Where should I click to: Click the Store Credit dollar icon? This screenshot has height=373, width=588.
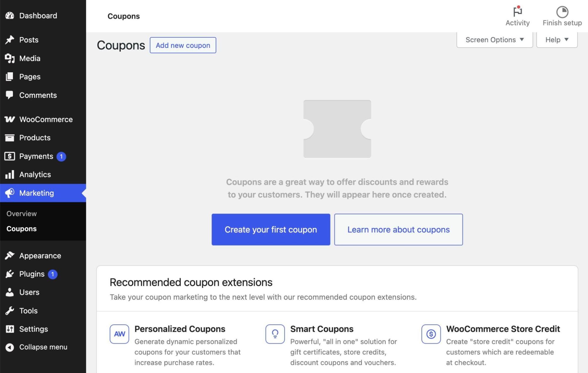431,334
